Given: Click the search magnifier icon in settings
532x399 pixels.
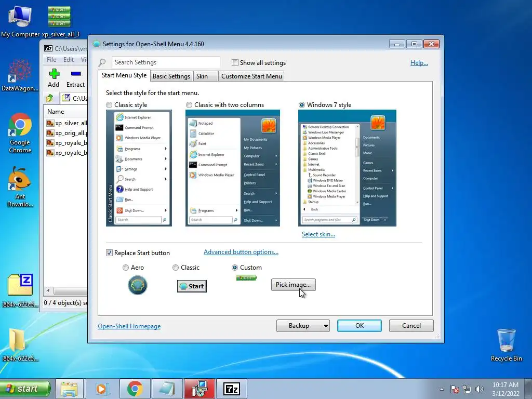Looking at the screenshot, I should click(x=102, y=62).
